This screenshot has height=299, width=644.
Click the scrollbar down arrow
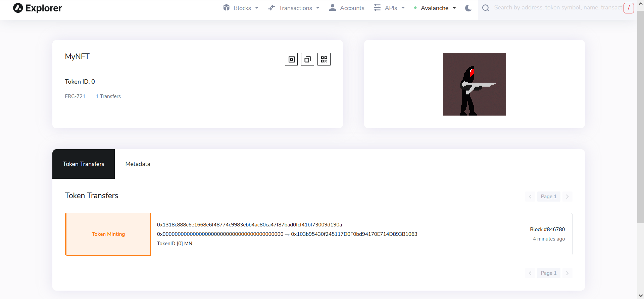point(641,296)
